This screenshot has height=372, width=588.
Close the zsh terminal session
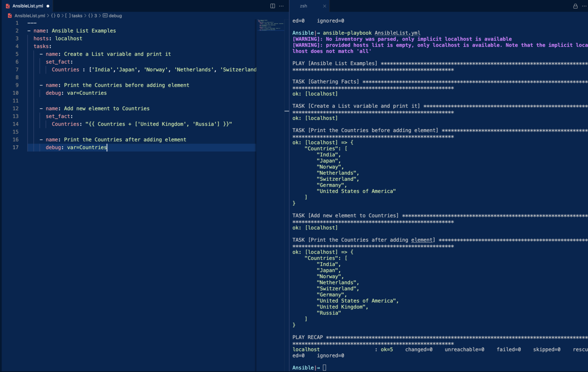pos(325,6)
